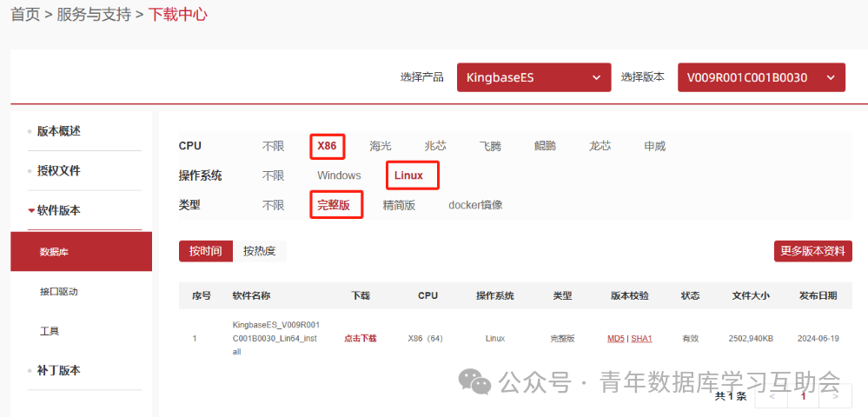This screenshot has height=417, width=868.
Task: Click 点击下载 for the Lin64 install package
Action: [361, 338]
